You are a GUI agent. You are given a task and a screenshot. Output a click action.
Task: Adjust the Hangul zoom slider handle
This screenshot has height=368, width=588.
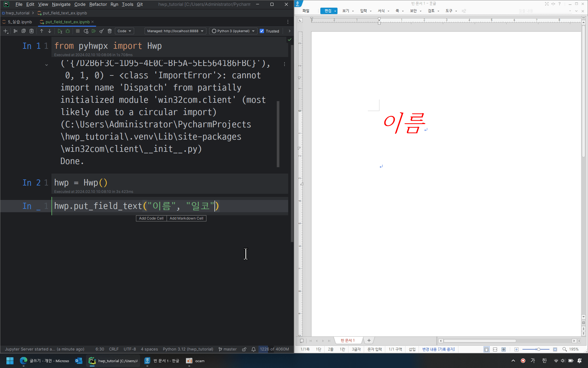point(538,349)
